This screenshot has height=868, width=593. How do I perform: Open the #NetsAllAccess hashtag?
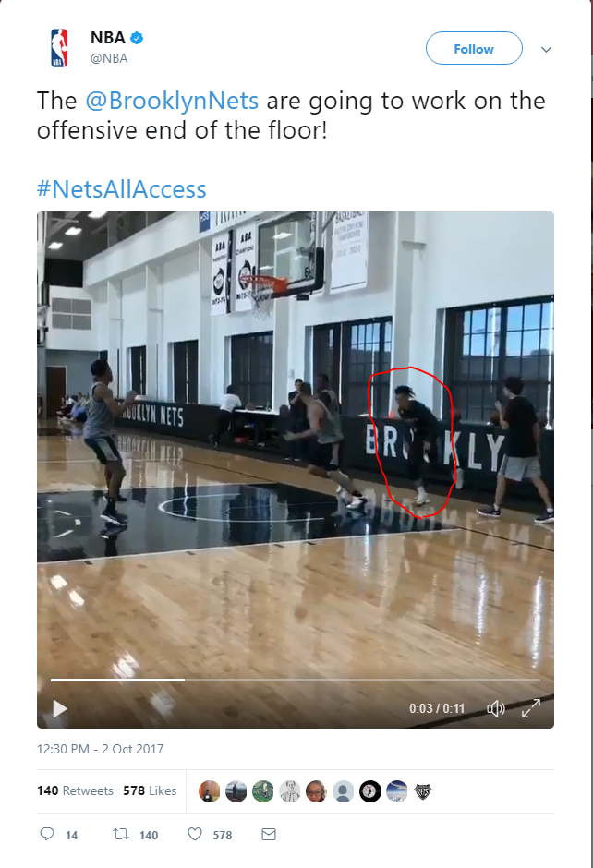point(121,189)
